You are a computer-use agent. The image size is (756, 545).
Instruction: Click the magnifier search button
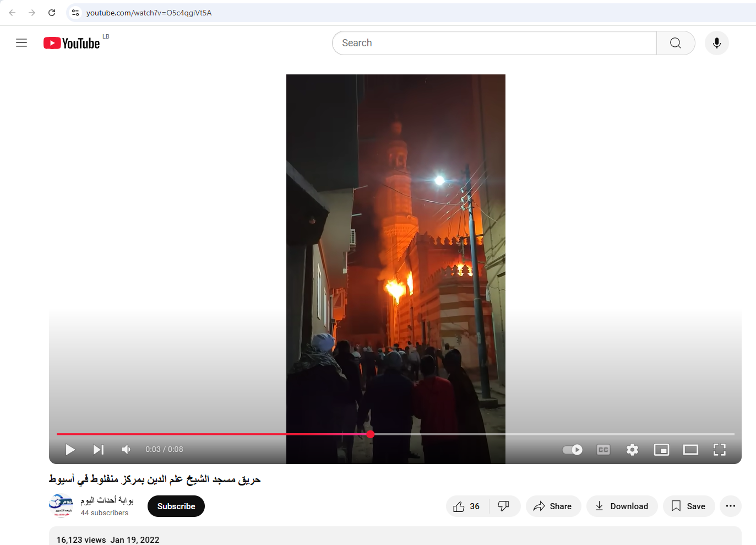coord(675,43)
